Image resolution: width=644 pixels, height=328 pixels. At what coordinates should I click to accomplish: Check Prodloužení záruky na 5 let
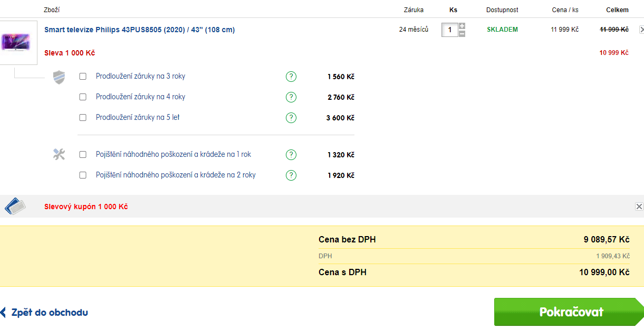pos(83,118)
